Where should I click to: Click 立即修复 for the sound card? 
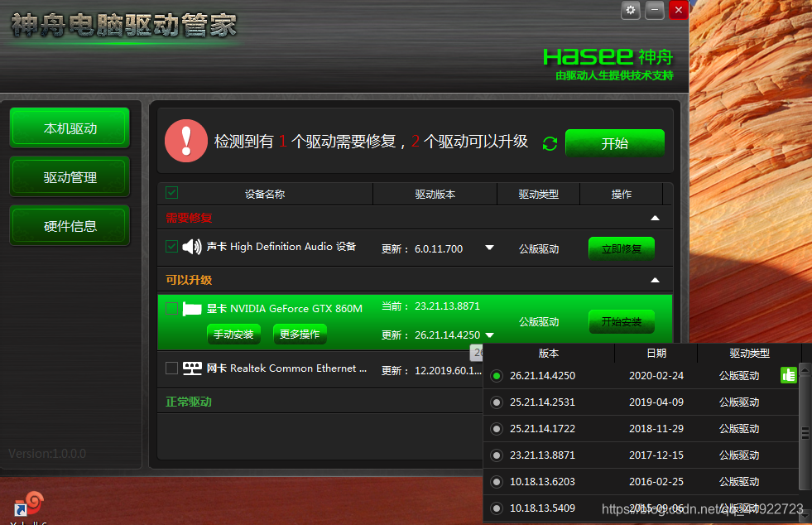[x=622, y=248]
